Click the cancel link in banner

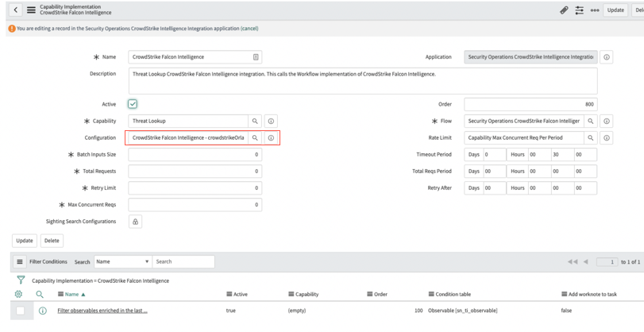(x=249, y=29)
